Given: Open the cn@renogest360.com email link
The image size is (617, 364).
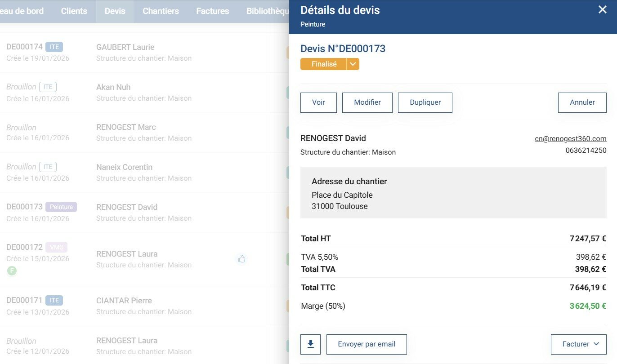Looking at the screenshot, I should (570, 139).
